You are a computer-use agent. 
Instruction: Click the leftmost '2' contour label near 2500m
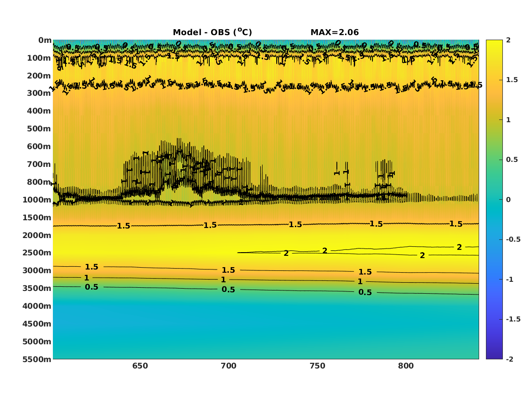click(286, 254)
